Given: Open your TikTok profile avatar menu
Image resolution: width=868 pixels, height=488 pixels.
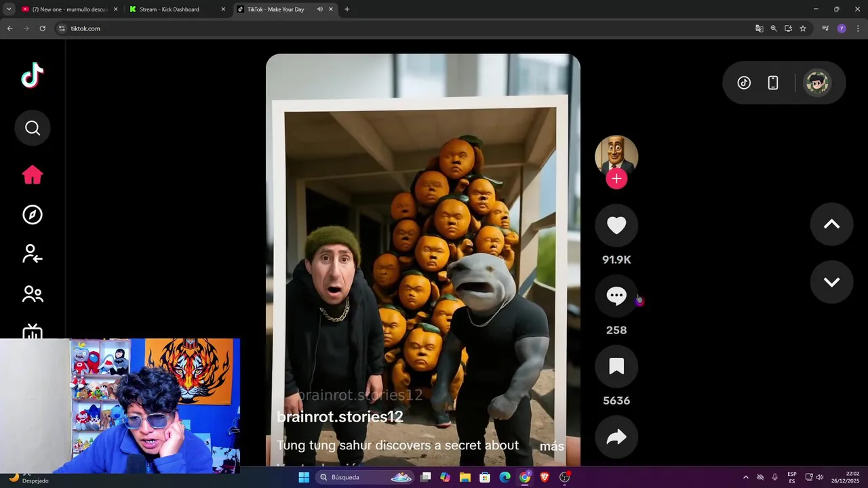Looking at the screenshot, I should 817,83.
